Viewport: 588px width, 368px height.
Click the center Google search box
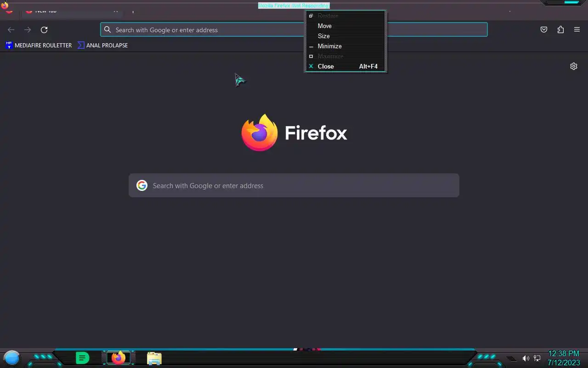294,185
